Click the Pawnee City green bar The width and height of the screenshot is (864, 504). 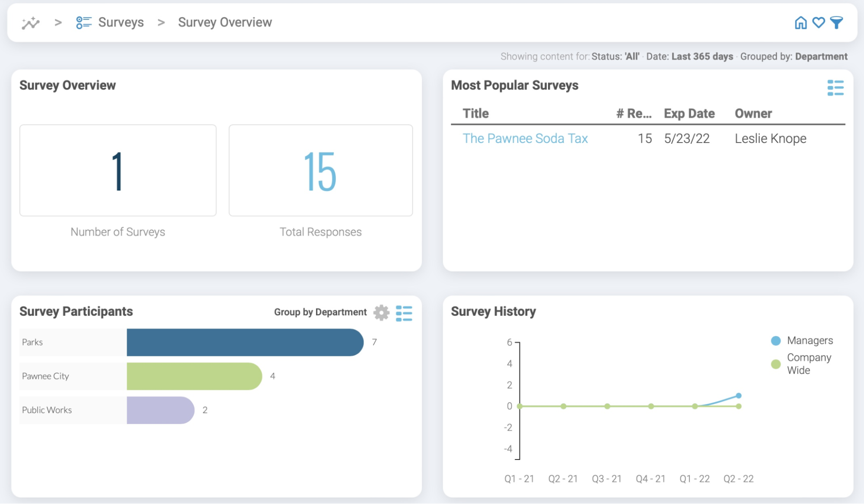click(194, 376)
